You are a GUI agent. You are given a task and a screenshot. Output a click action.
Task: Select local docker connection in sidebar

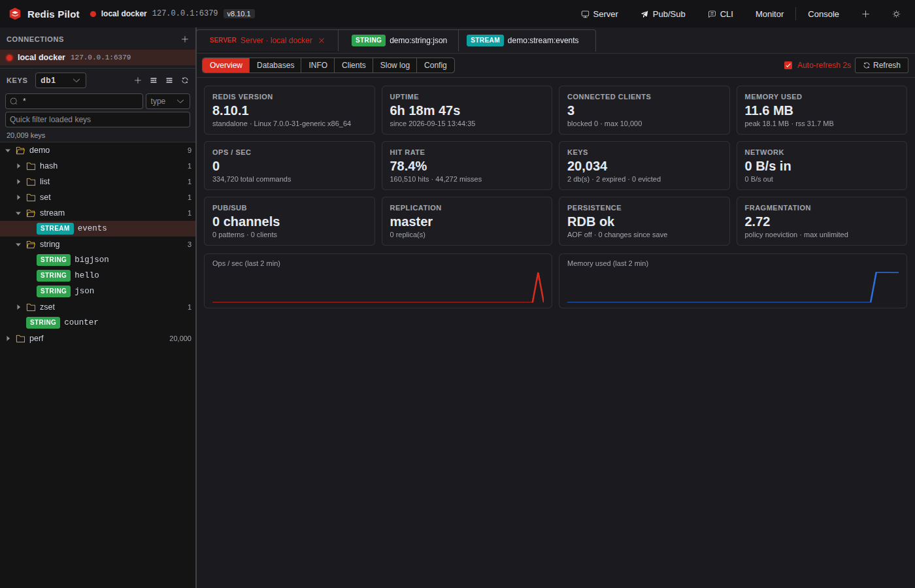(x=98, y=57)
